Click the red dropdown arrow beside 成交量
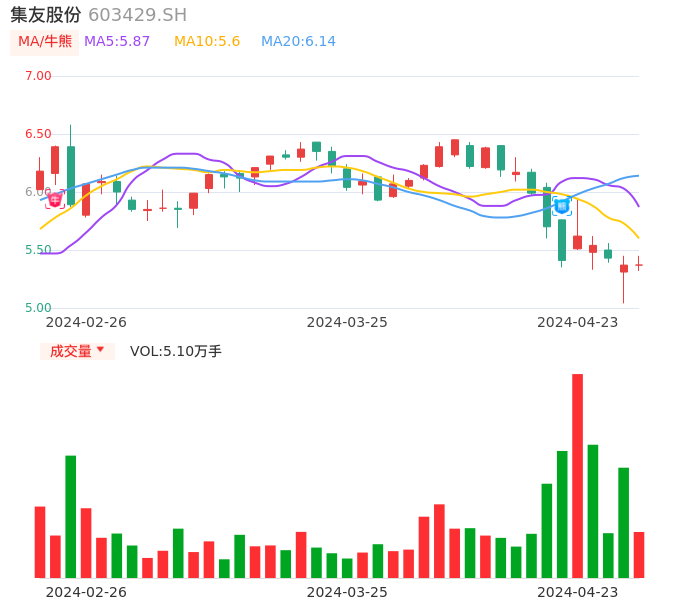This screenshot has width=686, height=606. [x=101, y=351]
